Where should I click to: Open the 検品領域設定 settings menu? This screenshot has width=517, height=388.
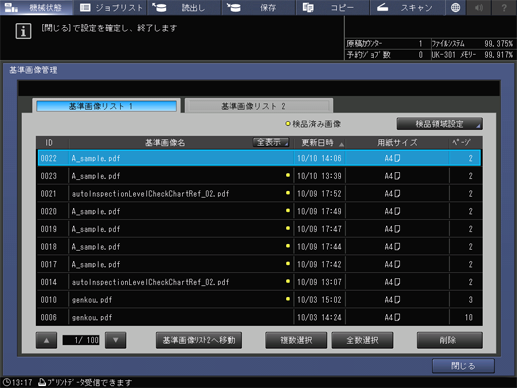(x=440, y=124)
